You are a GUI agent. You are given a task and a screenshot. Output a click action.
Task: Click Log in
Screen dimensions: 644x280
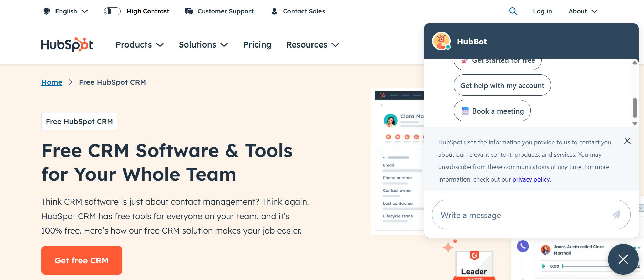(x=542, y=11)
